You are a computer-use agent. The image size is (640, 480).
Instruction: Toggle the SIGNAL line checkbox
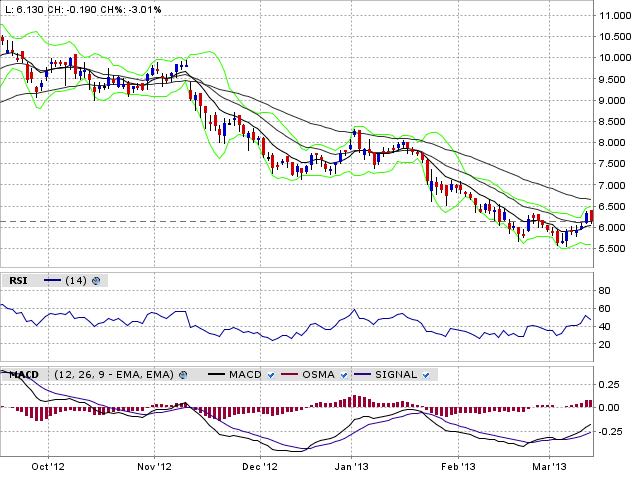coord(427,375)
